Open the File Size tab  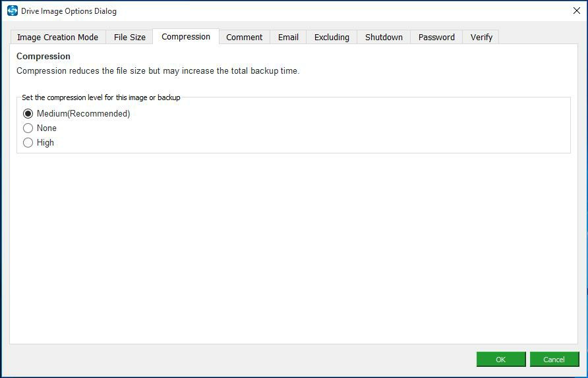pyautogui.click(x=129, y=37)
